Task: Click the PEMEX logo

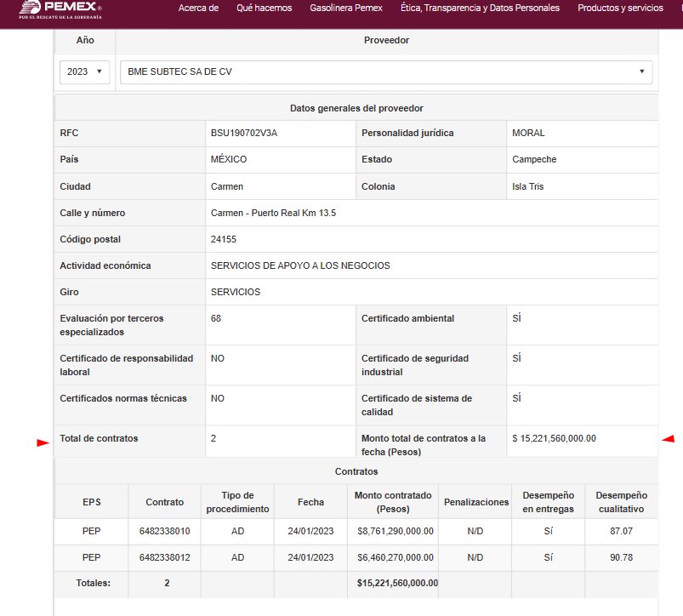Action: (x=60, y=9)
